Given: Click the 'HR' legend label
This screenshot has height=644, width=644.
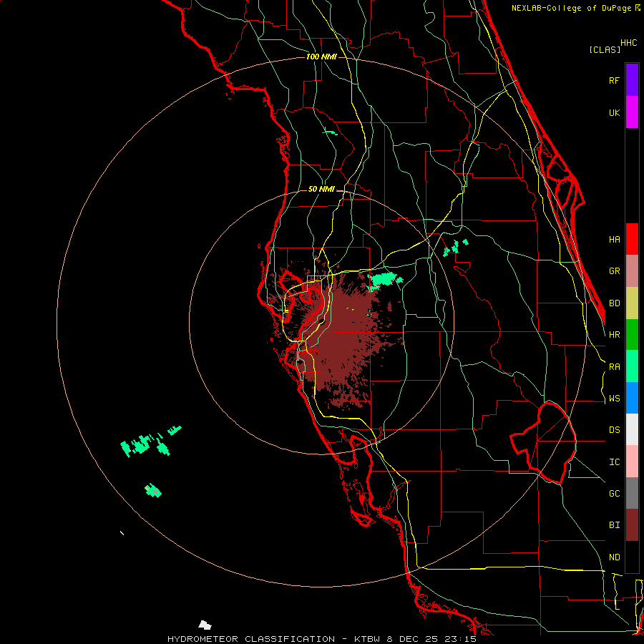Looking at the screenshot, I should [x=615, y=335].
